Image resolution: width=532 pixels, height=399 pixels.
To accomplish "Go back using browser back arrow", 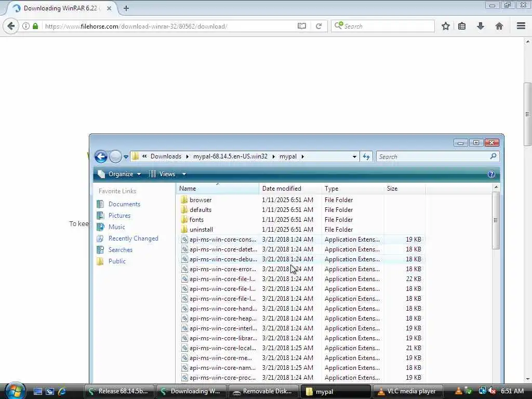I will (11, 26).
